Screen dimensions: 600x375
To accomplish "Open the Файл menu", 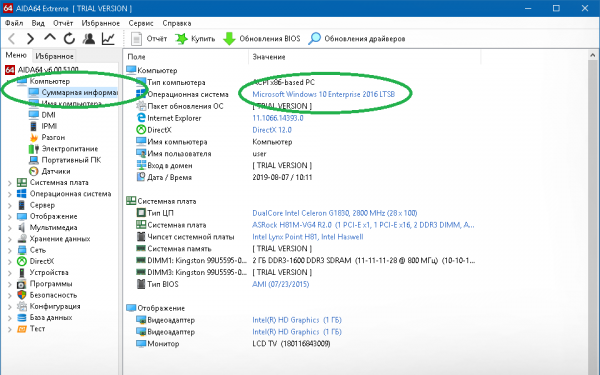I will (x=14, y=23).
